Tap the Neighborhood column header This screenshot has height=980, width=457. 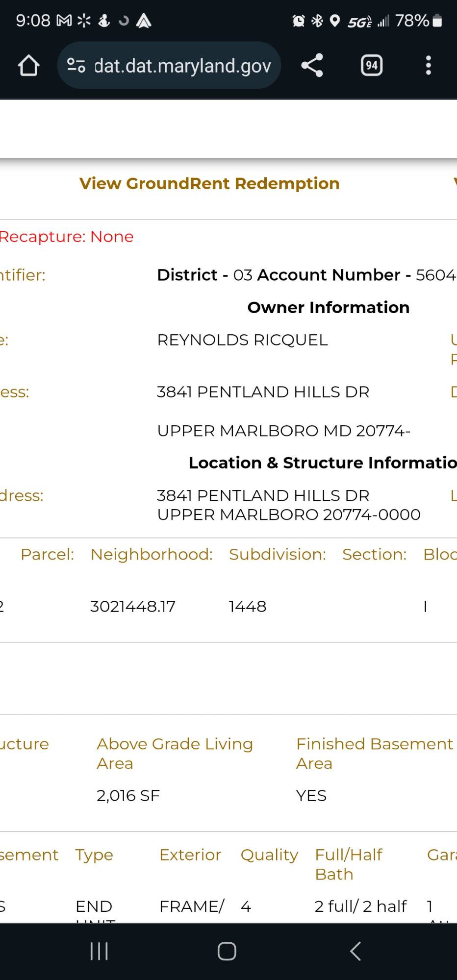coord(152,554)
